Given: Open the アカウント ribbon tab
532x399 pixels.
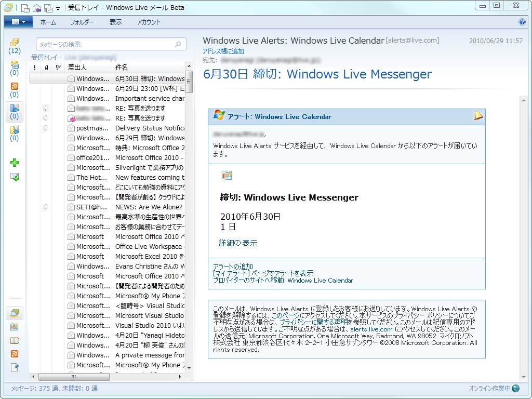Looking at the screenshot, I should click(x=148, y=22).
